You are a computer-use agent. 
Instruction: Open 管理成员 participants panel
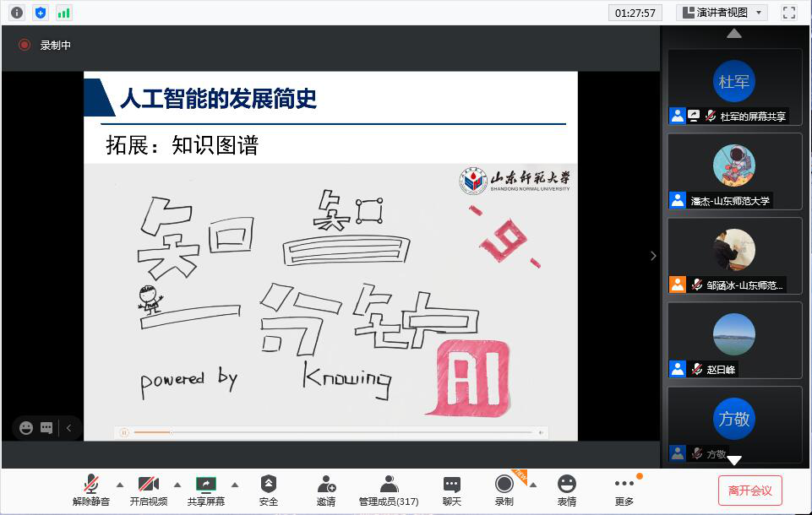[389, 490]
